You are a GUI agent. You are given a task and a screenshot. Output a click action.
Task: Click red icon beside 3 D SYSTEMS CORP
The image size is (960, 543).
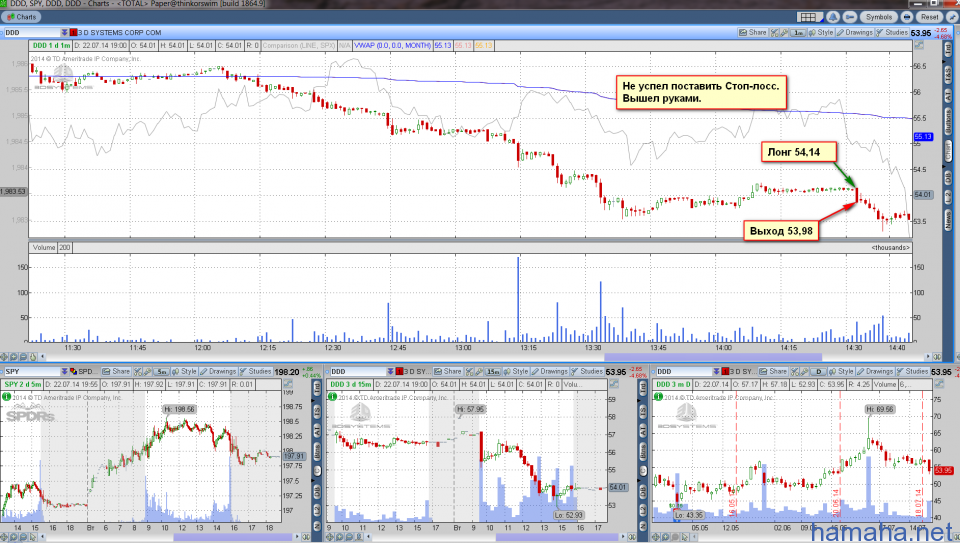(73, 32)
